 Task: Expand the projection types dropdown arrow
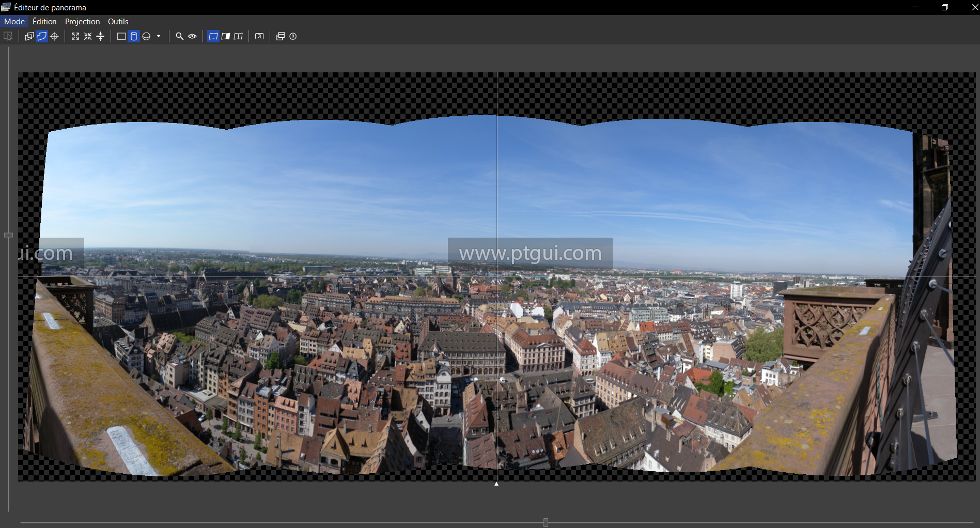[159, 36]
